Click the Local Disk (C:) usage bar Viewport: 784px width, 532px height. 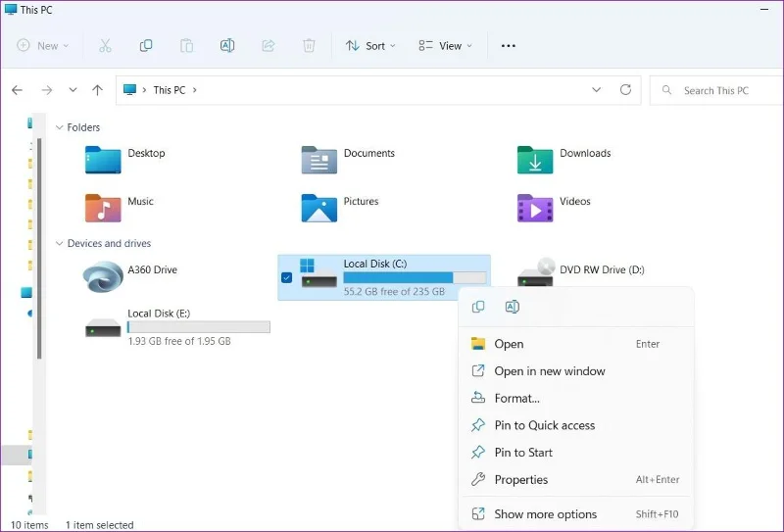pos(415,277)
